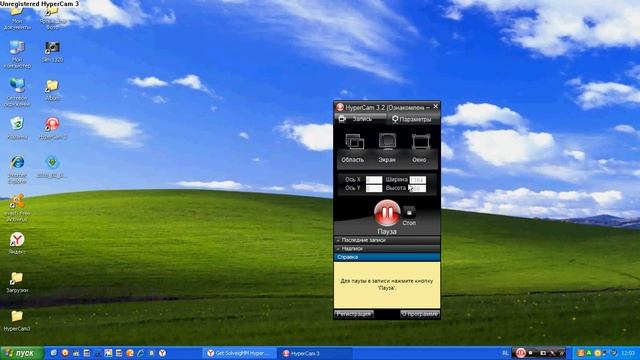The height and width of the screenshot is (360, 640).
Task: Minimize the HyperCam window
Action: coord(428,107)
